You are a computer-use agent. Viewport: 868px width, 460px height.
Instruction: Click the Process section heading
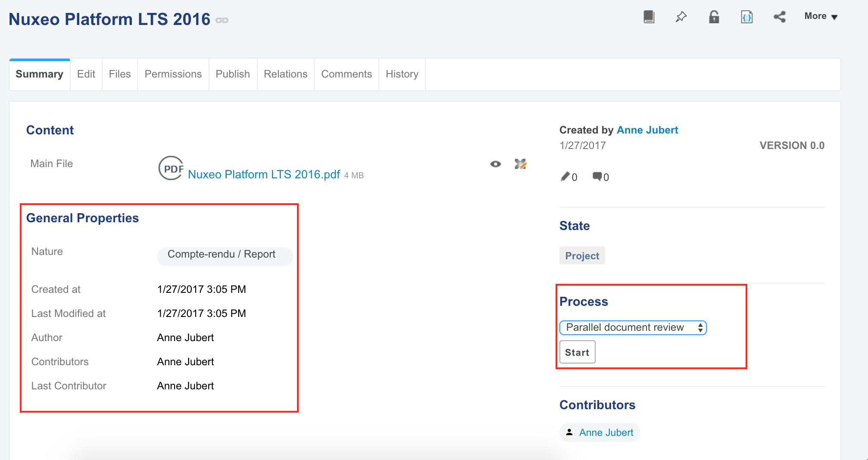click(584, 301)
